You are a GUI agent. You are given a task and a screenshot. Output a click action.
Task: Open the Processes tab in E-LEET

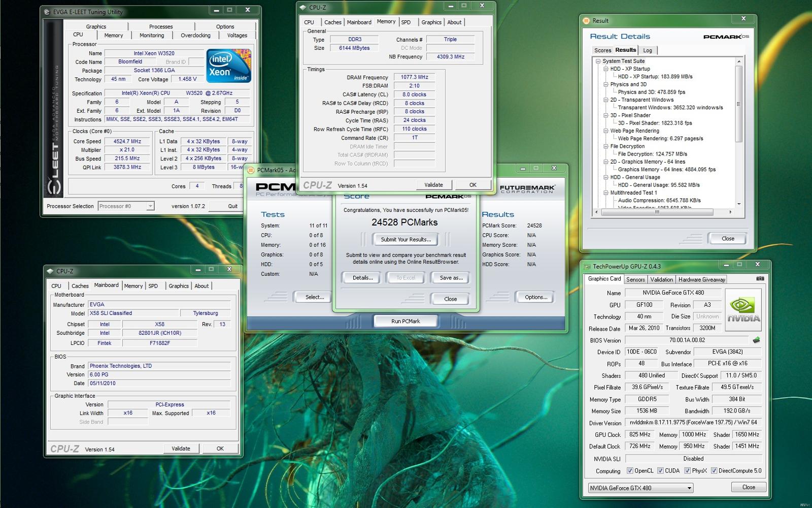(161, 26)
